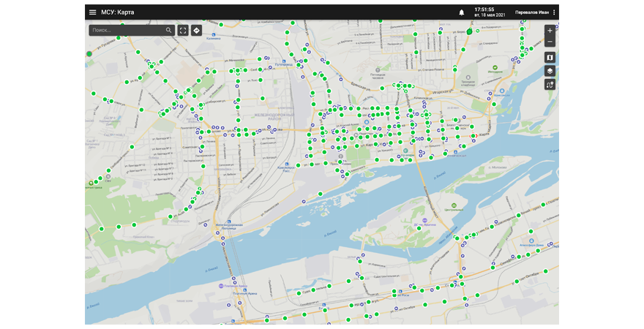Open the user options three-dot menu
Viewport: 644px width, 329px height.
point(554,12)
